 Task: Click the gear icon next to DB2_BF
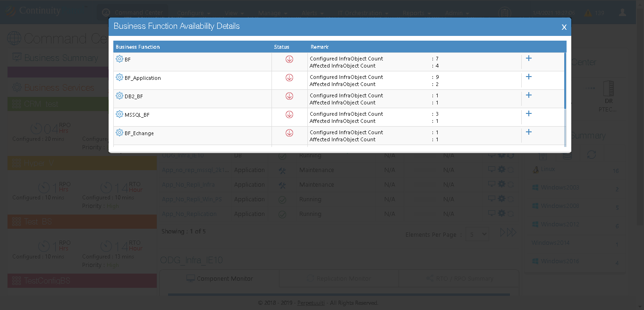119,96
